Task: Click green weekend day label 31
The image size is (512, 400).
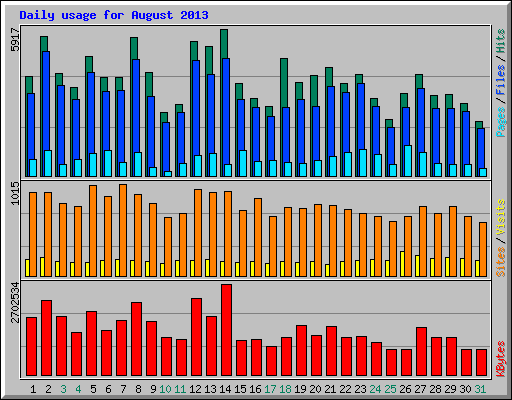Action: click(x=480, y=389)
